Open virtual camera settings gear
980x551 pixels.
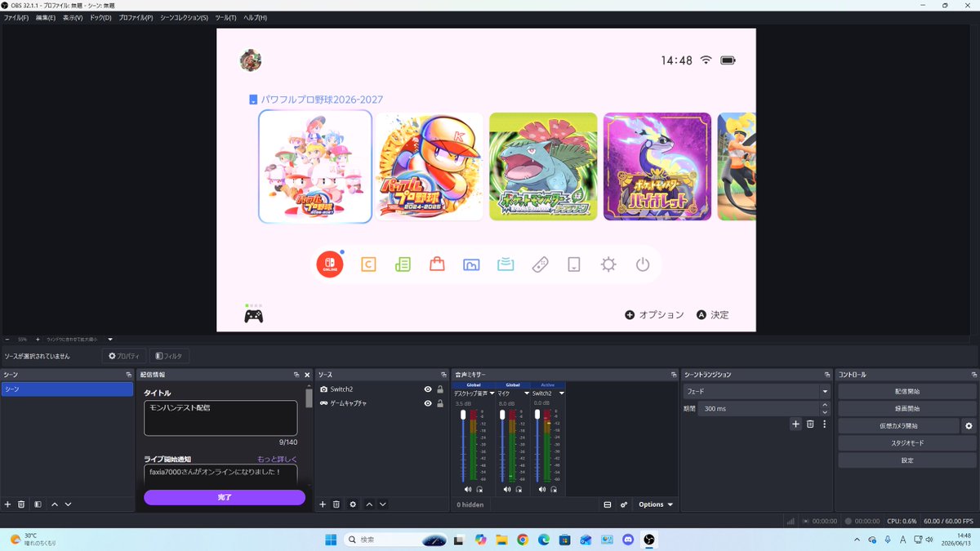pos(969,426)
